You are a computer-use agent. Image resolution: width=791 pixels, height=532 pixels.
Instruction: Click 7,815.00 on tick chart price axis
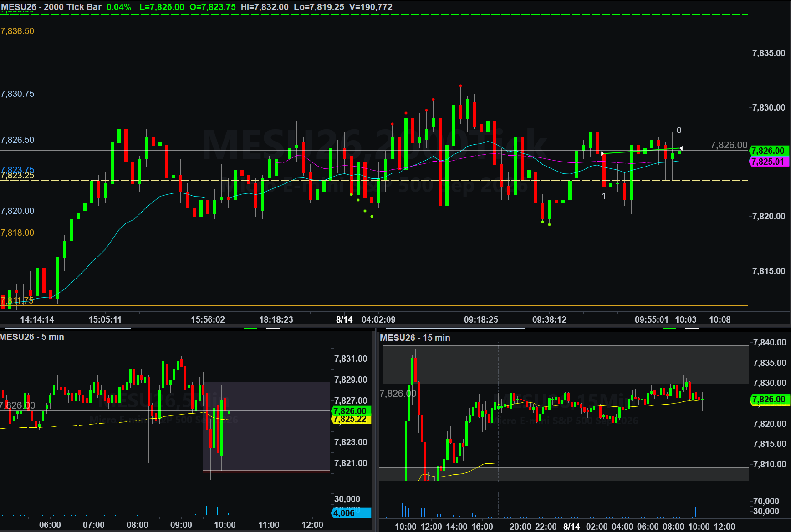coord(769,271)
